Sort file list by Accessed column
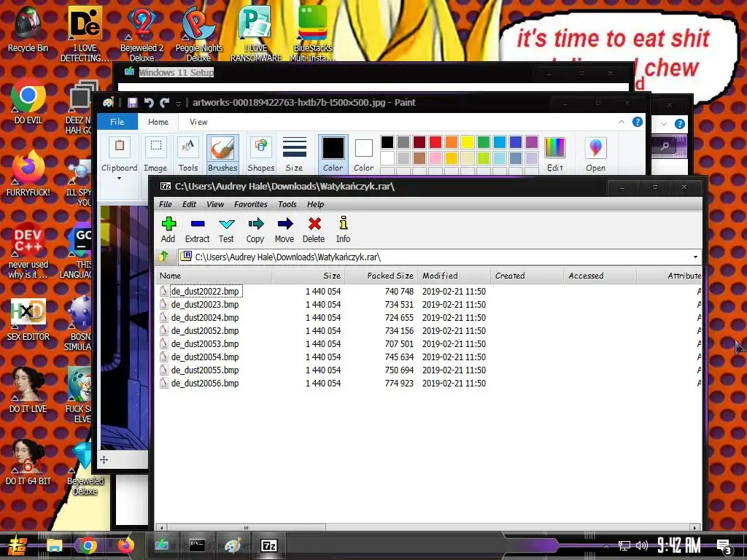 coord(600,276)
